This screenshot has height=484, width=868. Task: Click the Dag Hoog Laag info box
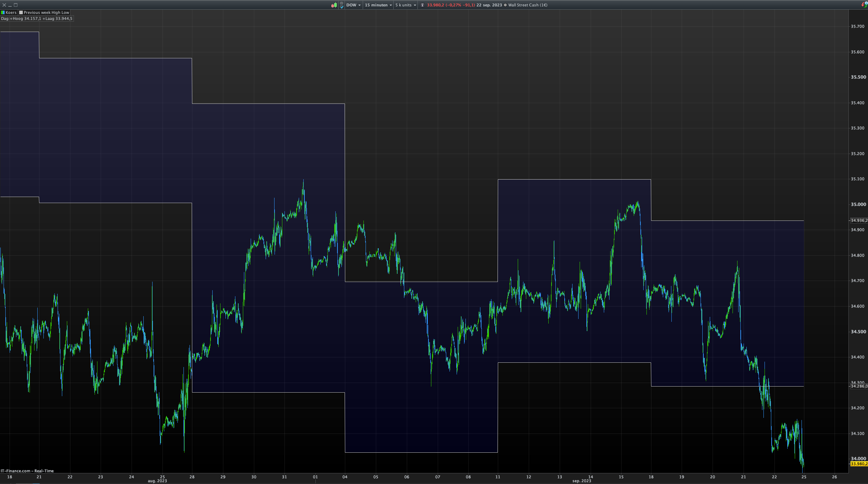click(x=37, y=18)
